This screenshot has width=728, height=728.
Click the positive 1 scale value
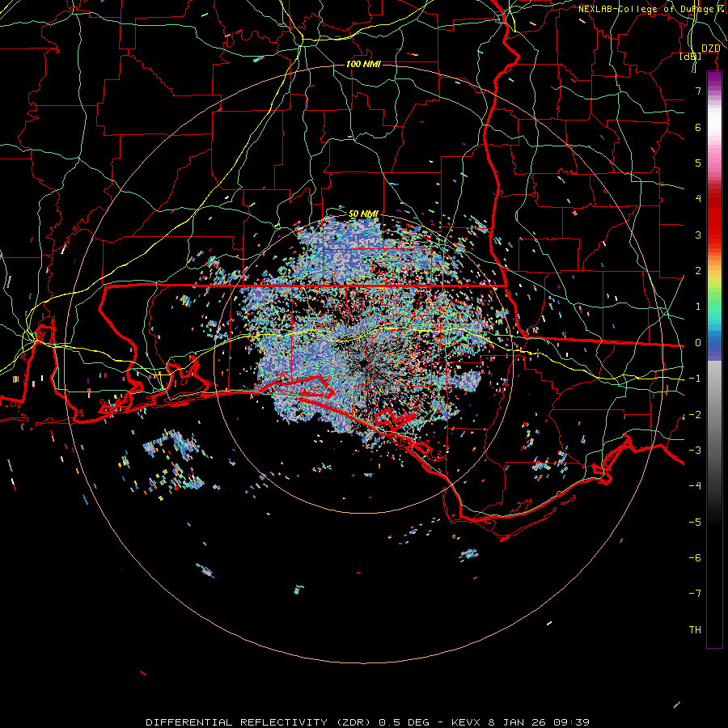pyautogui.click(x=698, y=307)
